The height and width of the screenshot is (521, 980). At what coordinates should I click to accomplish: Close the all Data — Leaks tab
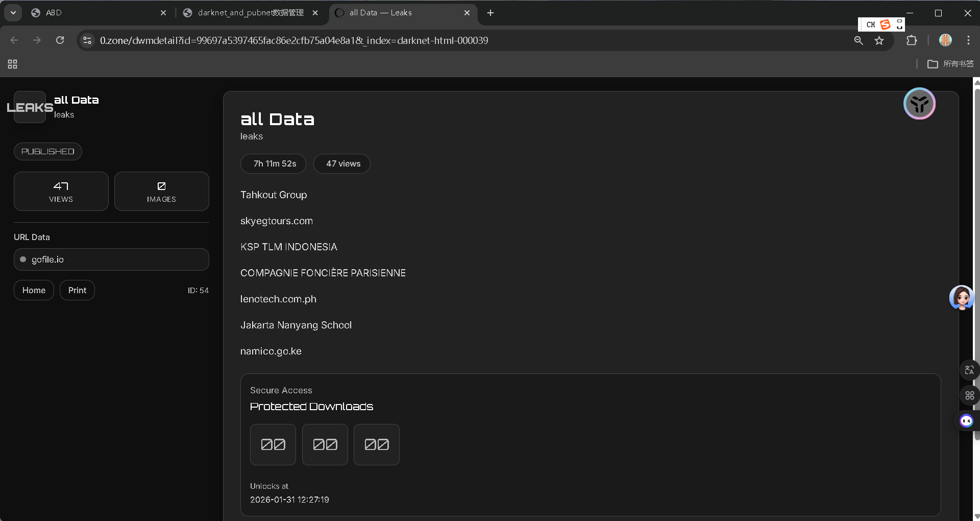click(467, 13)
